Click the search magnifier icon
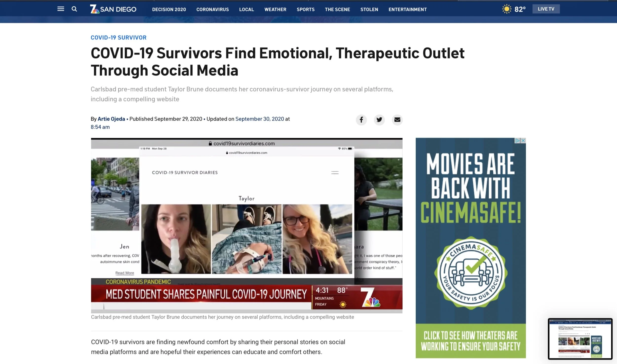This screenshot has height=364, width=617. 74,9
